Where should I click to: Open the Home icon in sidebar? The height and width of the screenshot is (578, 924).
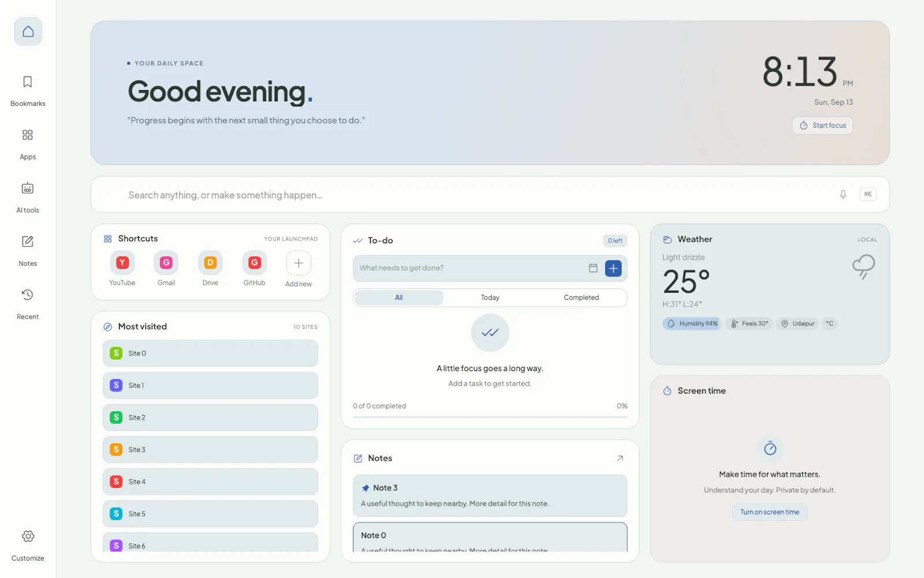click(28, 31)
